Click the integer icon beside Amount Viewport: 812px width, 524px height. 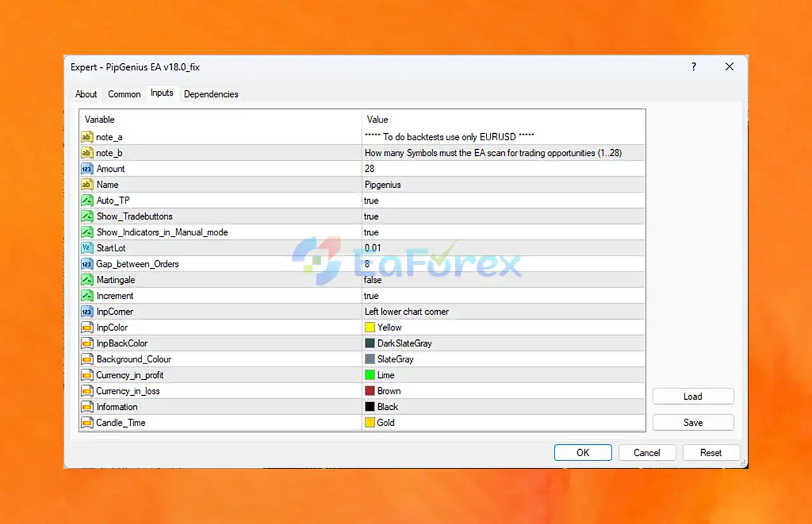click(x=87, y=169)
